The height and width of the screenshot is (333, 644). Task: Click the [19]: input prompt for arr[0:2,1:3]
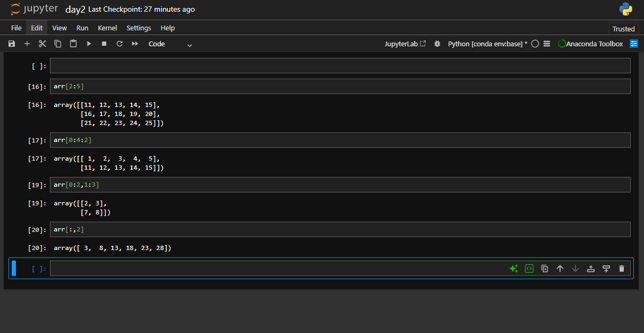coord(37,185)
